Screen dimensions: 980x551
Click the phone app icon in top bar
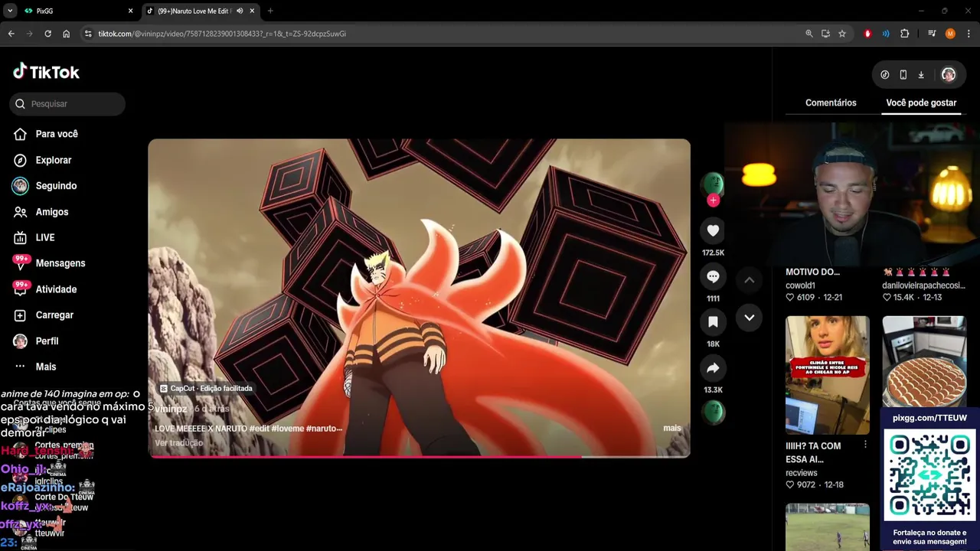tap(903, 74)
